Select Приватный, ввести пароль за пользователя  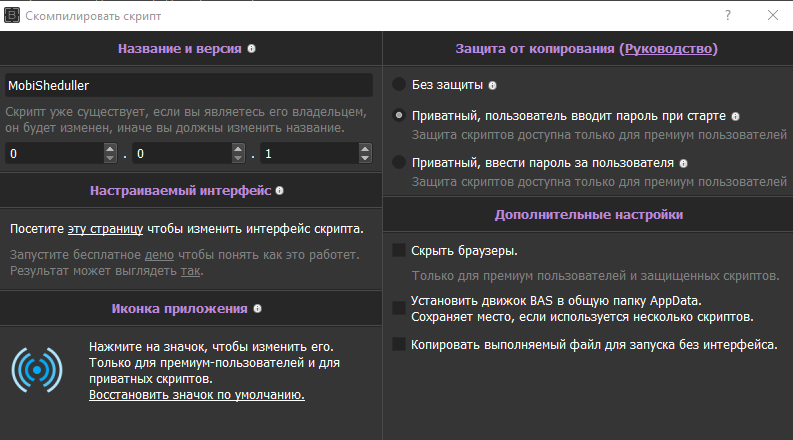(x=399, y=162)
